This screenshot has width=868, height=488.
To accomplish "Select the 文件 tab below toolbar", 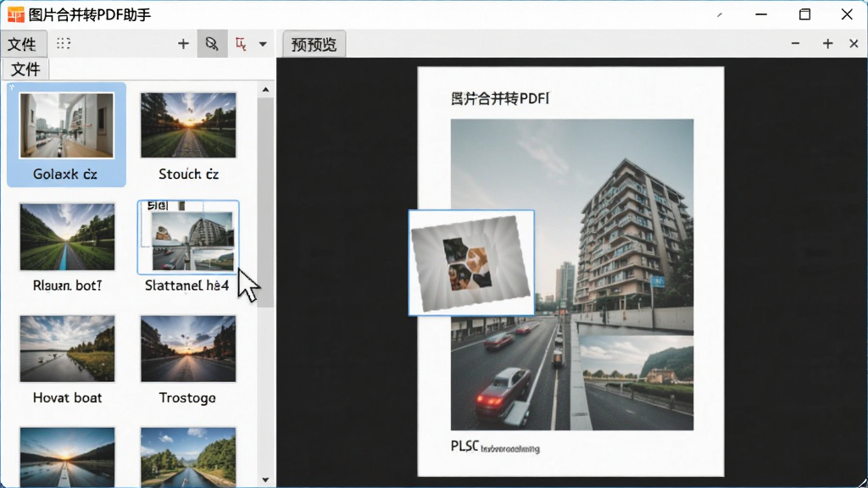I will 25,69.
